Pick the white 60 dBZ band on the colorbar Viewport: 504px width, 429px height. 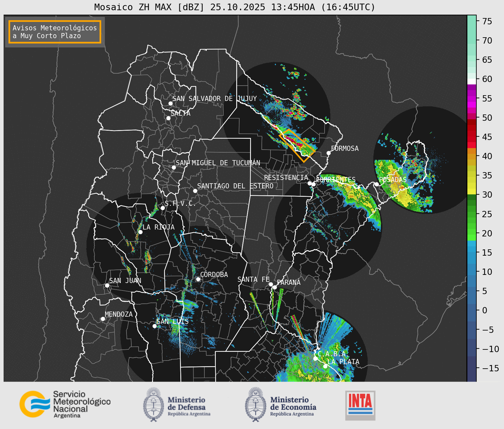472,81
